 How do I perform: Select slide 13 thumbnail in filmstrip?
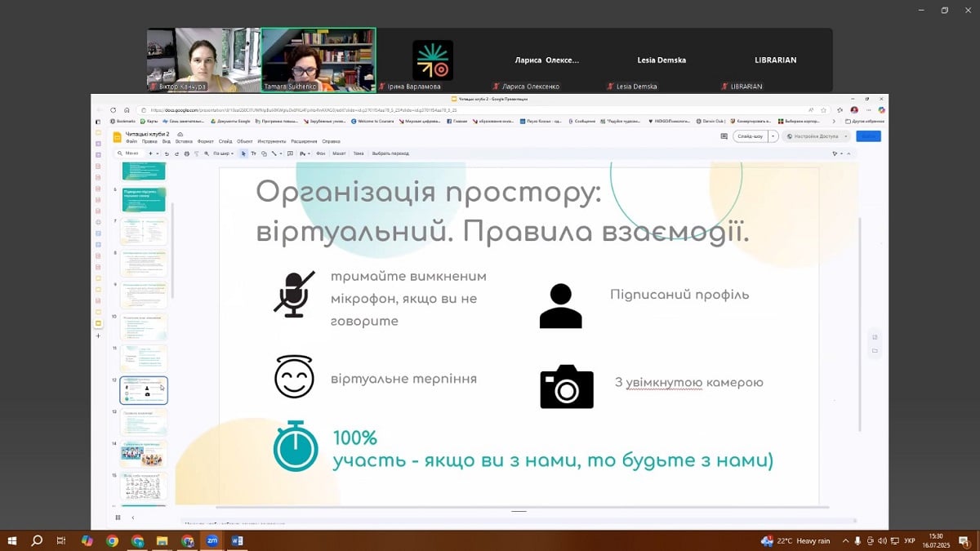(144, 422)
